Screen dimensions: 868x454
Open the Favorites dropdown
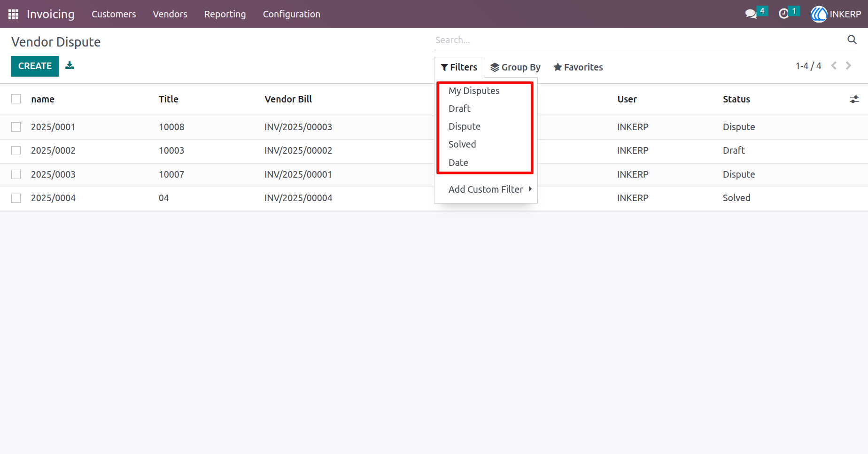[x=578, y=67]
